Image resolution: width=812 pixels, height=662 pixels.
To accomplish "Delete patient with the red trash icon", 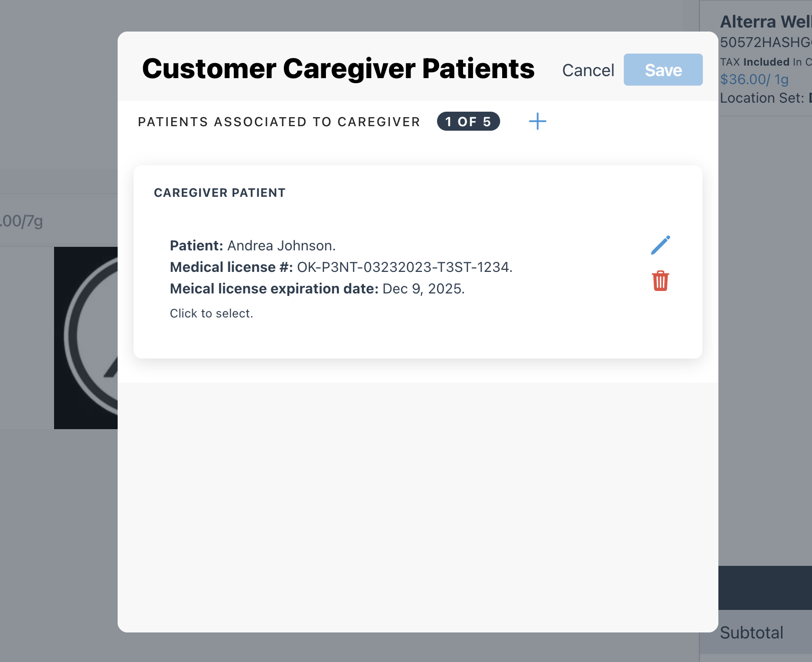I will point(660,281).
